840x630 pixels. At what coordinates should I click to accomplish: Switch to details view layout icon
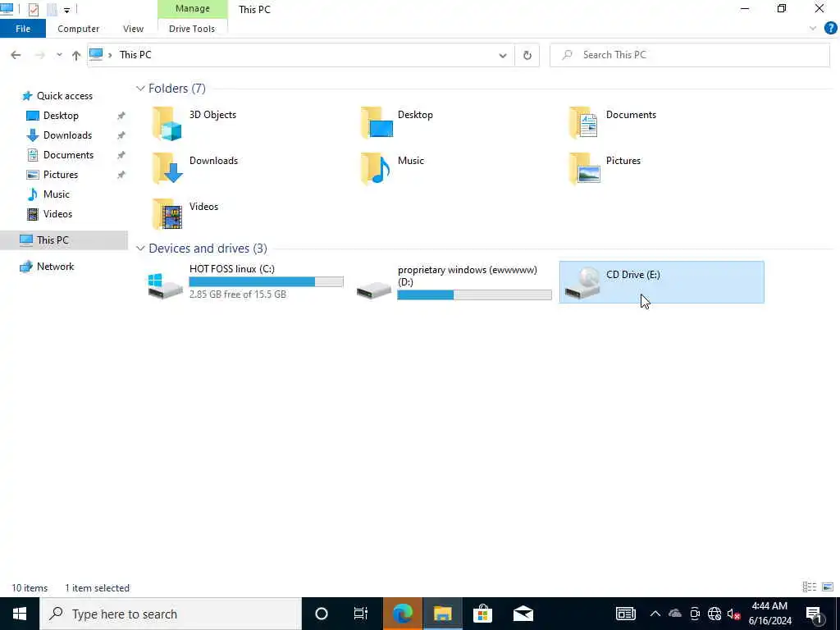(x=810, y=587)
